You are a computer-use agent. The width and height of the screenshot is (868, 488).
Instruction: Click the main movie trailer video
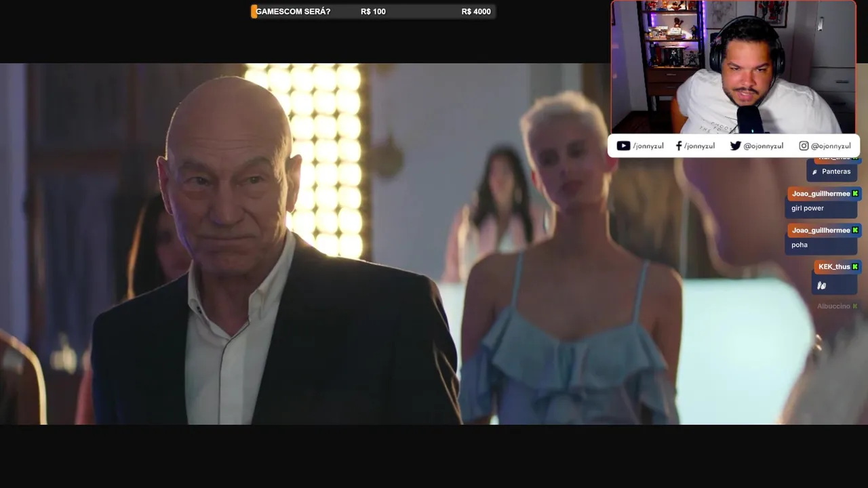pos(434,244)
